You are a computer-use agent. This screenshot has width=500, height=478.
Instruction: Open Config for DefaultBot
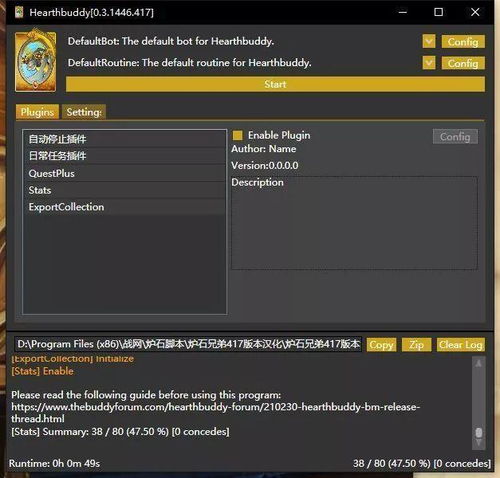click(463, 42)
